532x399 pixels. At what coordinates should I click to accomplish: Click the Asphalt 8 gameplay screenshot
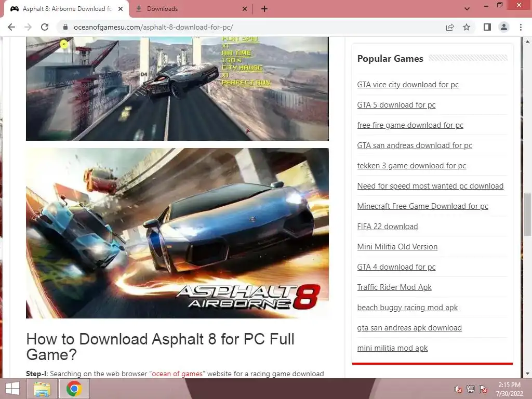point(177,88)
